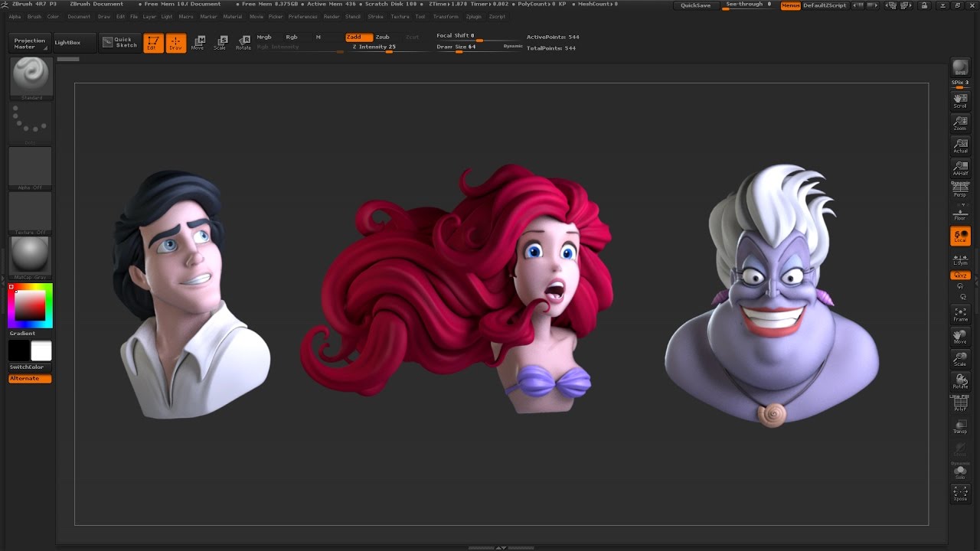Click the QuickSave button
The width and height of the screenshot is (980, 551).
tap(696, 5)
